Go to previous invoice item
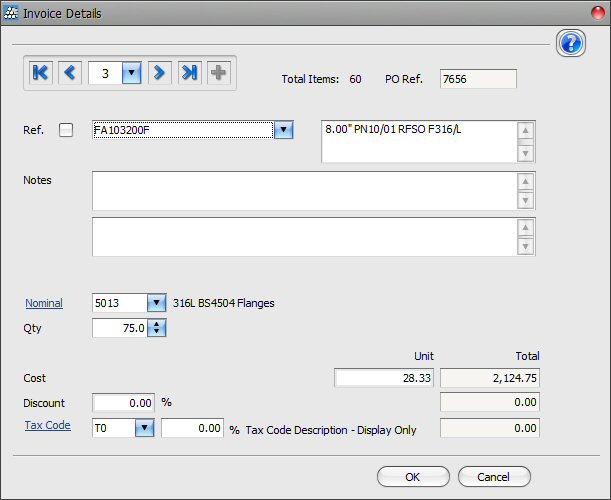Screen dimensions: 611x500 point(70,73)
